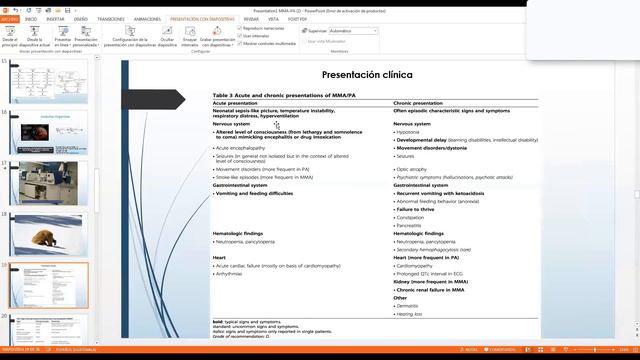Open Presentar en línea option
Screen dimensions: 640x360
63,36
